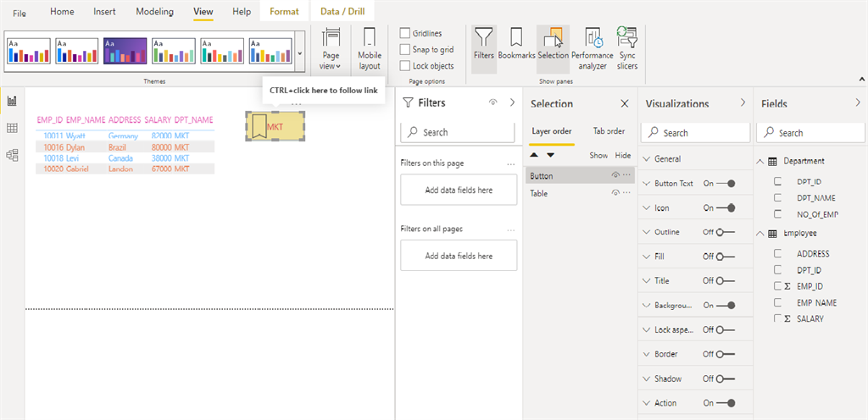Collapse the Department table in Fields
Screen dimensions: 868x420
tap(760, 161)
